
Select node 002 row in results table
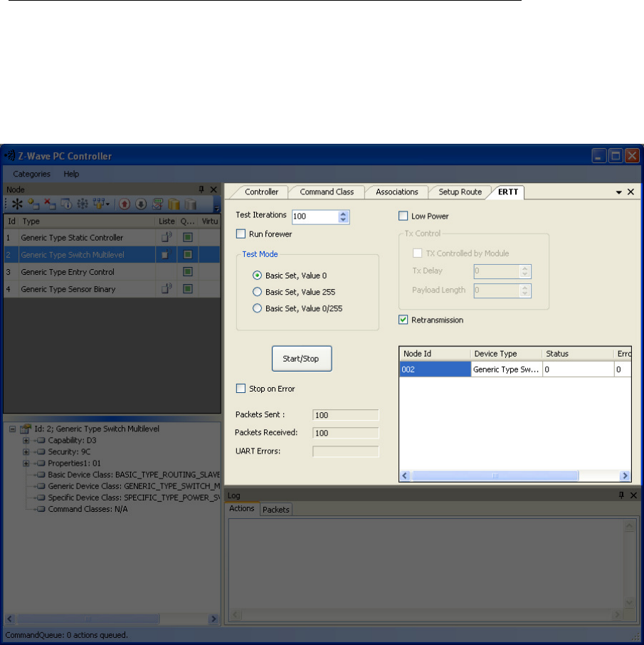[515, 369]
